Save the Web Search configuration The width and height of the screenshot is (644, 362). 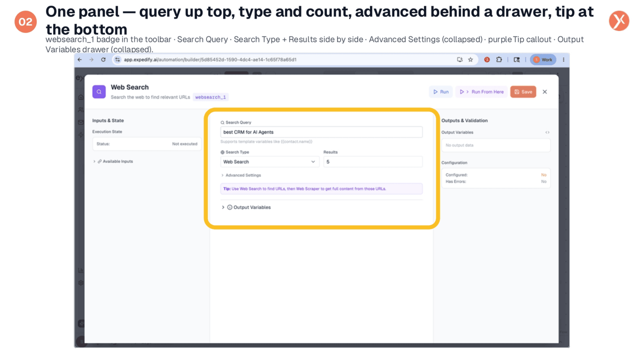(523, 92)
